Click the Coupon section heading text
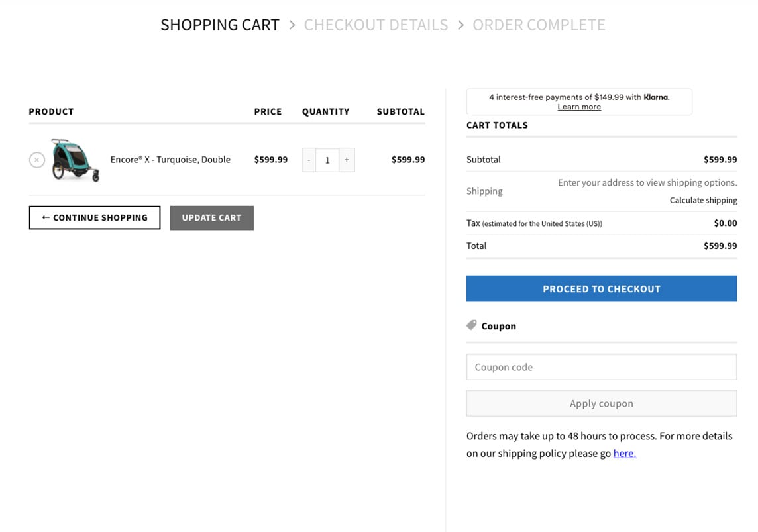 coord(498,326)
